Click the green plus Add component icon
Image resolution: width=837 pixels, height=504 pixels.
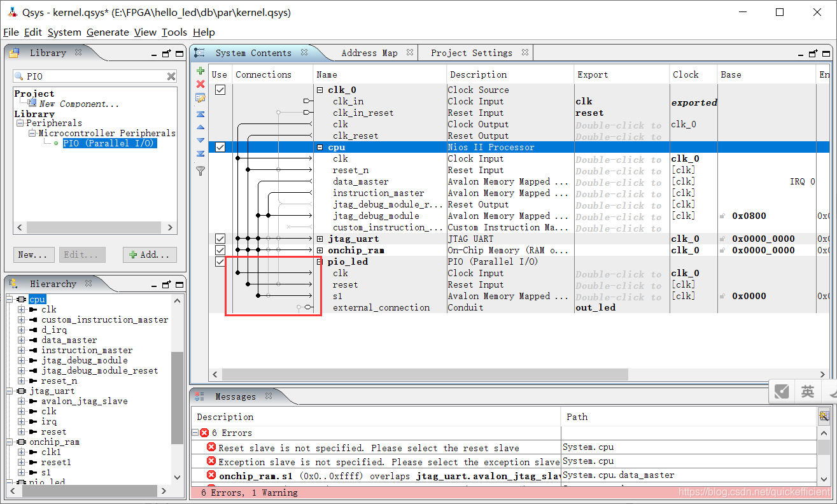pos(200,71)
